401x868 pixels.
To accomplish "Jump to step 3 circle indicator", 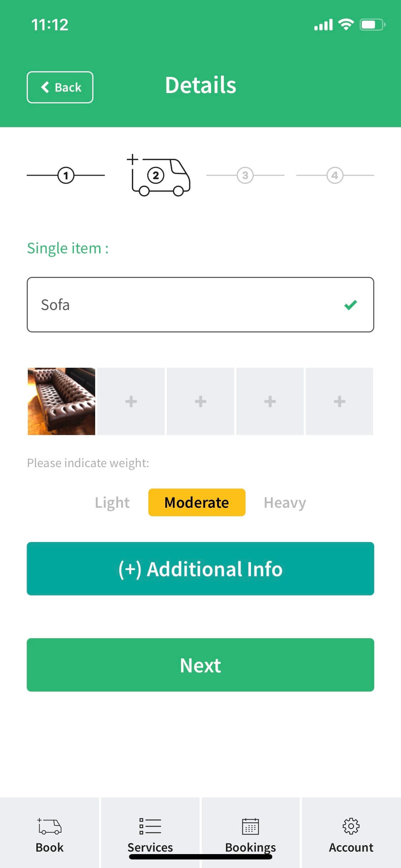I will tap(245, 175).
